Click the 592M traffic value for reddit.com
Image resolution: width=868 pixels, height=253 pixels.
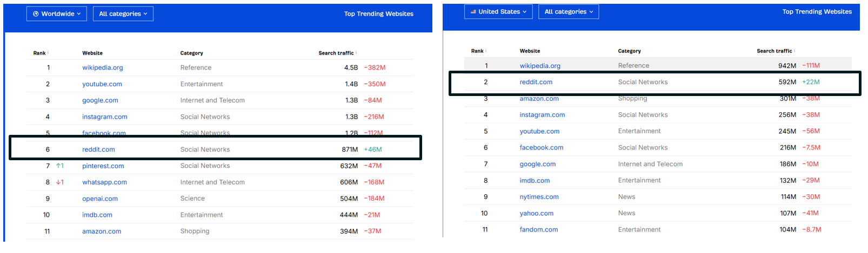(787, 82)
